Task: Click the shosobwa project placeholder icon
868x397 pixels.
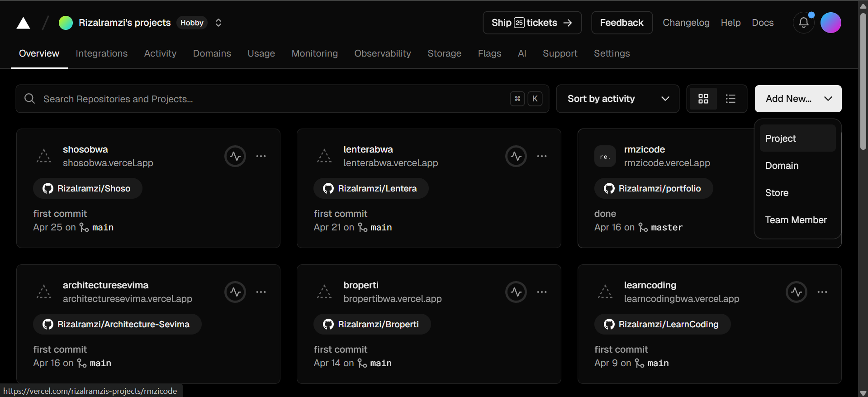Action: pyautogui.click(x=44, y=156)
